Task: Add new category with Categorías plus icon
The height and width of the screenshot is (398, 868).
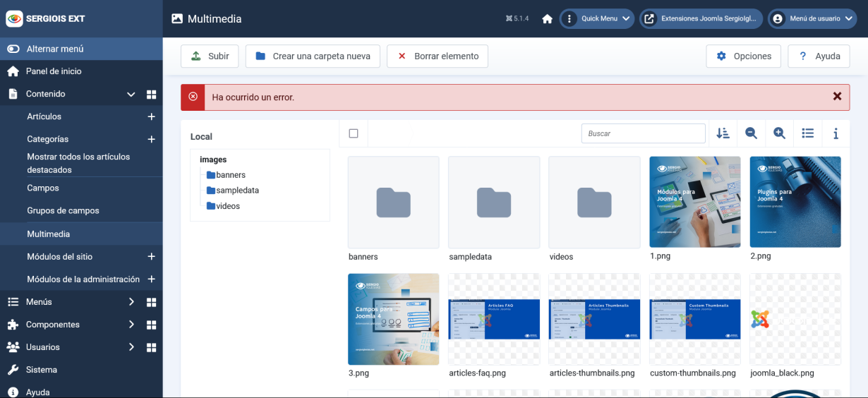Action: (x=151, y=139)
